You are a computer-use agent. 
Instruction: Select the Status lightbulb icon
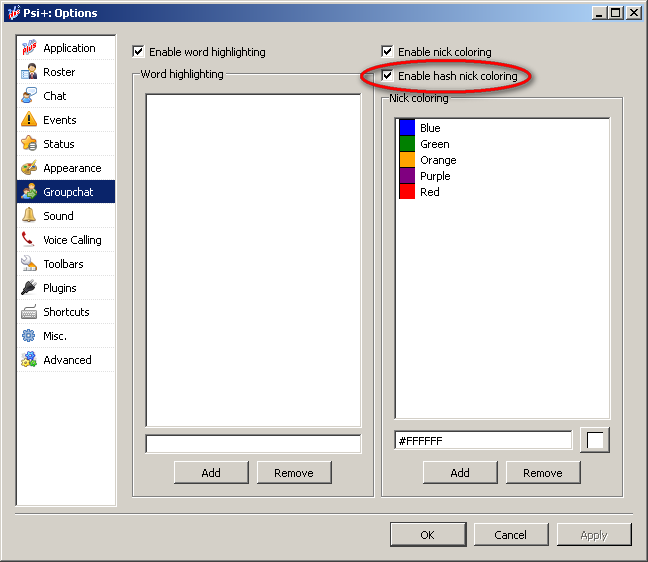pyautogui.click(x=29, y=144)
